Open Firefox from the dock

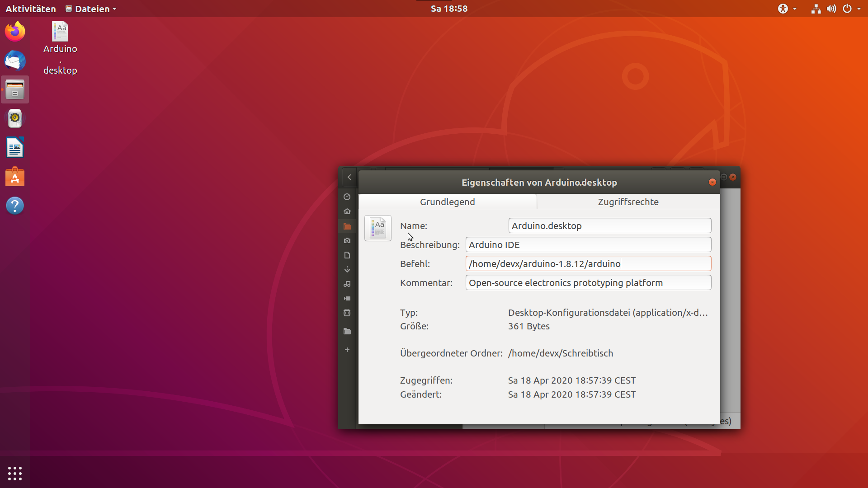pos(15,32)
